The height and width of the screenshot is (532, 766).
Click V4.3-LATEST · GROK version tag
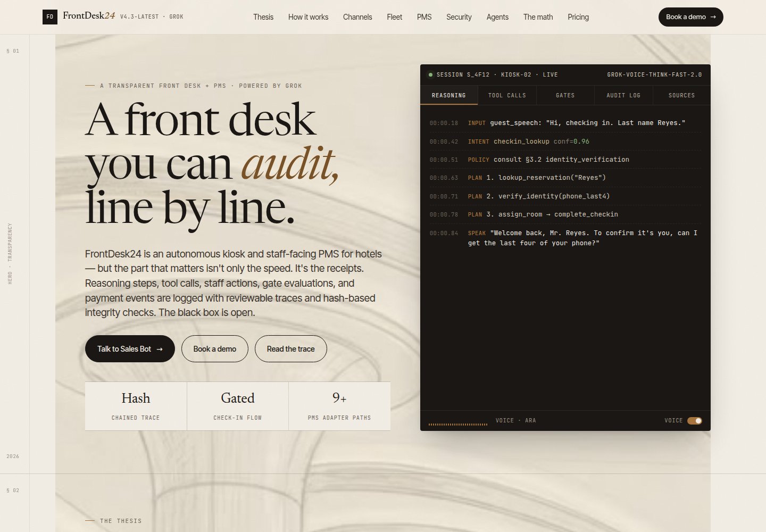tap(152, 17)
